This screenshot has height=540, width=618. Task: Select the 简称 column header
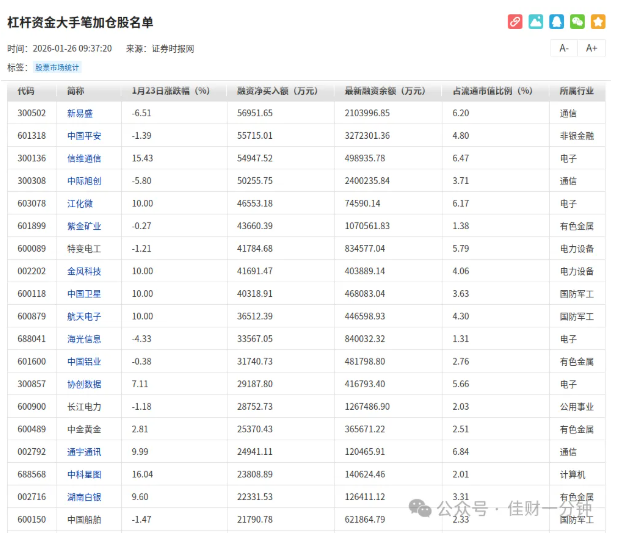(x=75, y=91)
